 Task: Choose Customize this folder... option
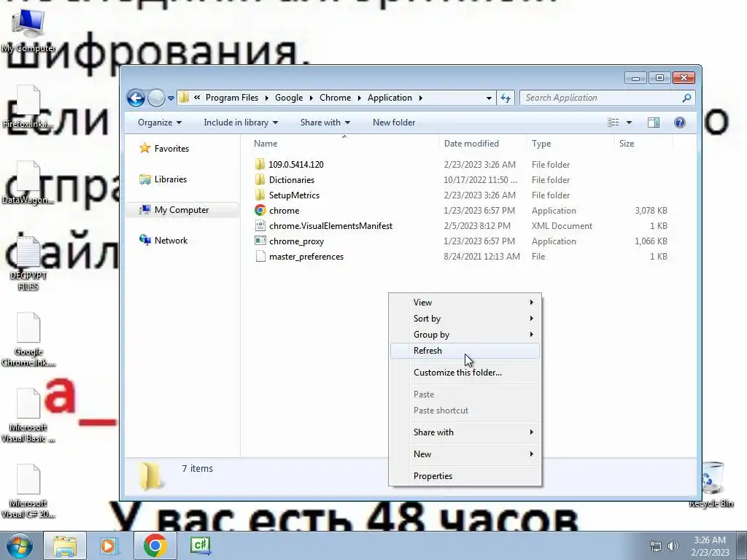pos(465,373)
